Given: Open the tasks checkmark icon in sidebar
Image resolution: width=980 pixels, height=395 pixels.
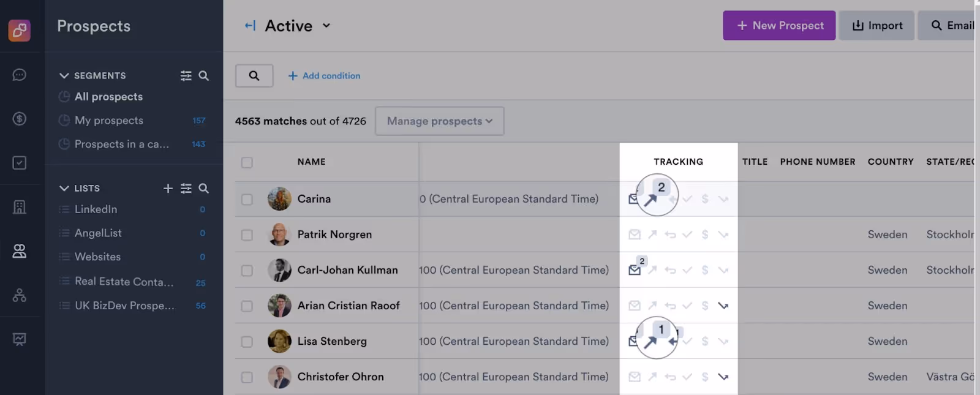Looking at the screenshot, I should click(x=20, y=163).
